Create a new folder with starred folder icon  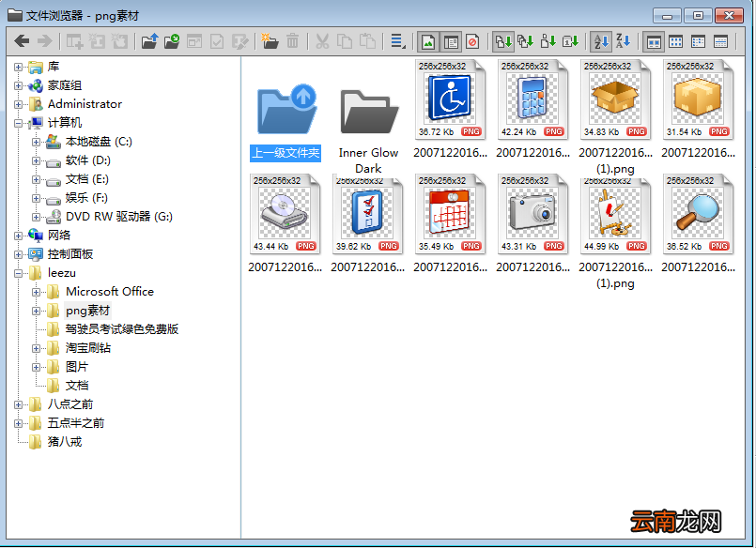point(270,41)
